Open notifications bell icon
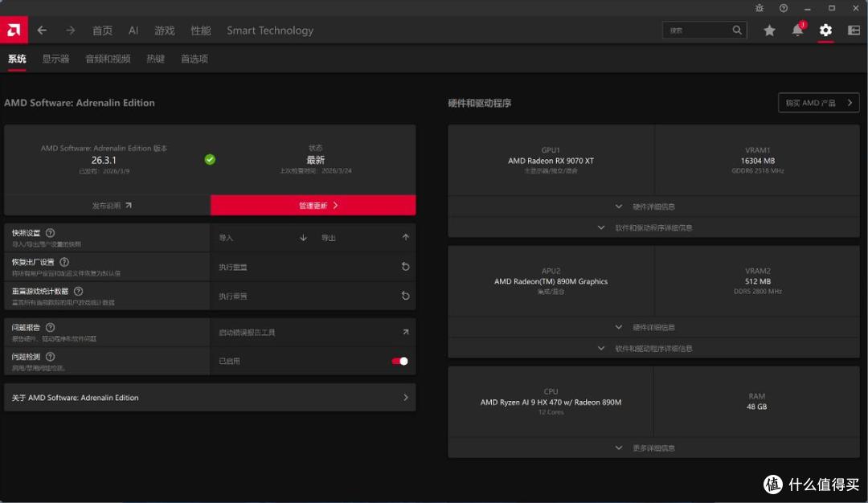Screen dimensions: 868x503 point(798,30)
